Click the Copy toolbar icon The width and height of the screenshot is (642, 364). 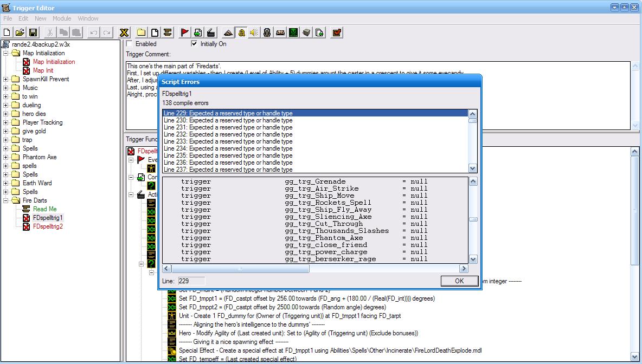[x=63, y=32]
